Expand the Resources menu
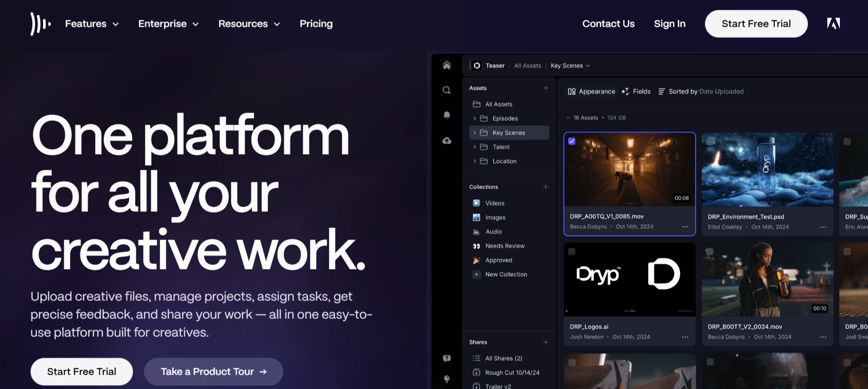Image resolution: width=868 pixels, height=389 pixels. 249,24
